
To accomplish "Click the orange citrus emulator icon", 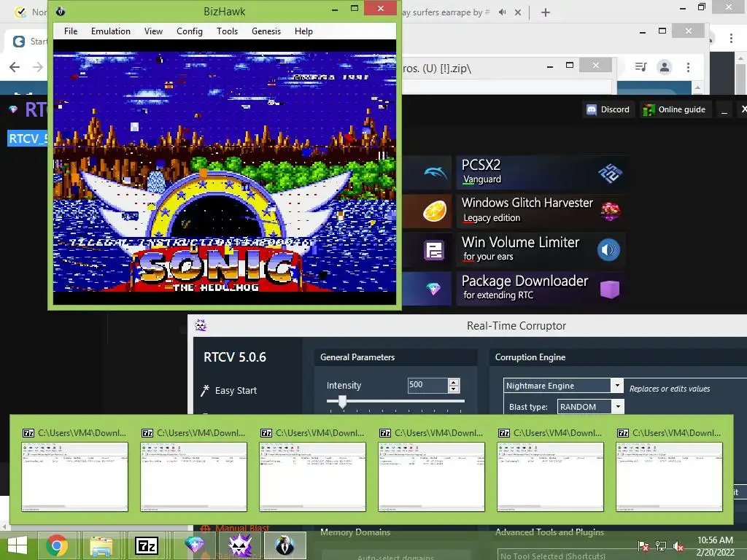I will click(x=435, y=211).
